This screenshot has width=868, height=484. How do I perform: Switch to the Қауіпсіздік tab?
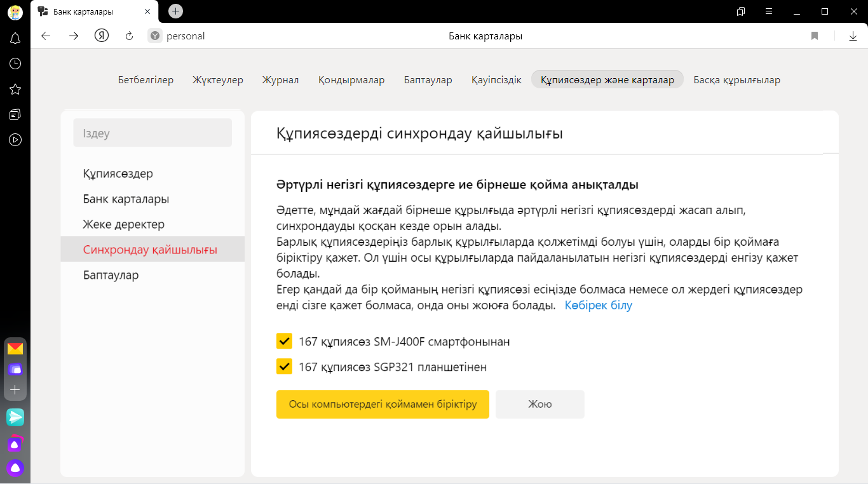[496, 80]
